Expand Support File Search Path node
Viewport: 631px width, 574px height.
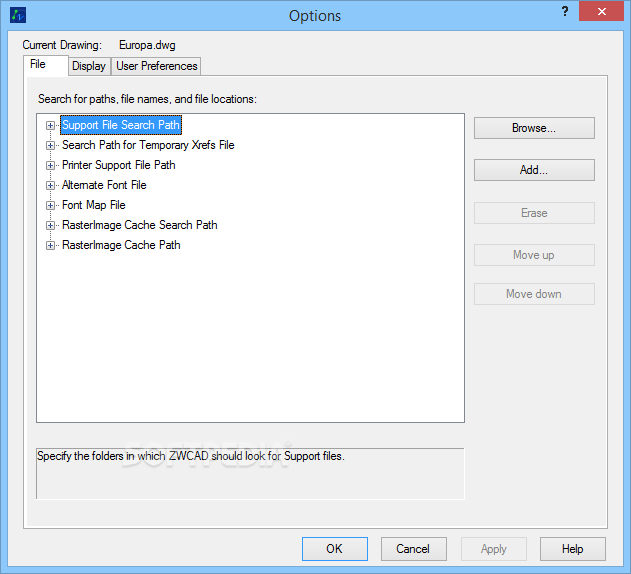[x=50, y=125]
